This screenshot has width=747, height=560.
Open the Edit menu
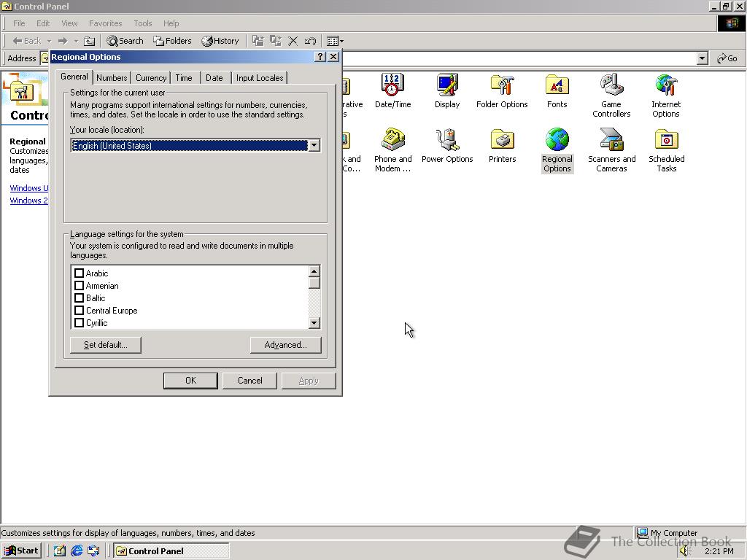pyautogui.click(x=43, y=23)
